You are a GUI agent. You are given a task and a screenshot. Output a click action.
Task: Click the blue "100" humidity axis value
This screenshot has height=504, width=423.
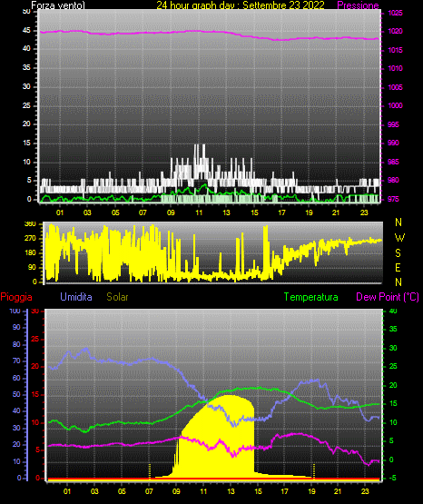[x=15, y=311]
